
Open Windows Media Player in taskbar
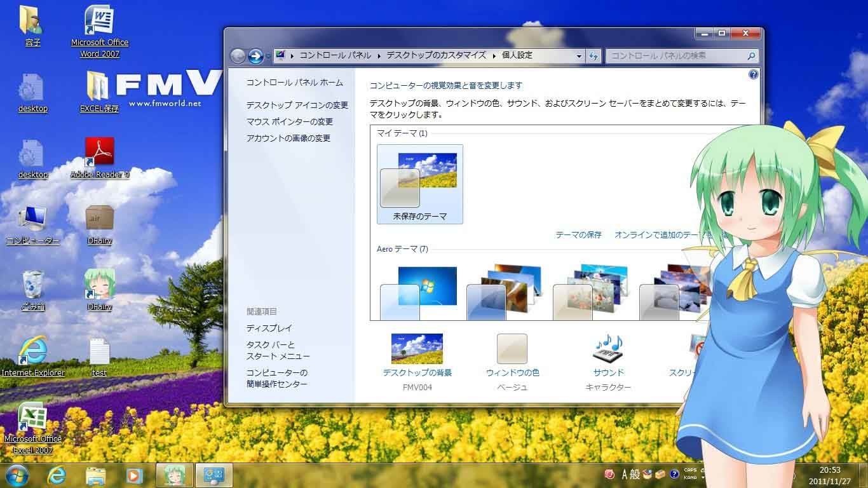(134, 475)
